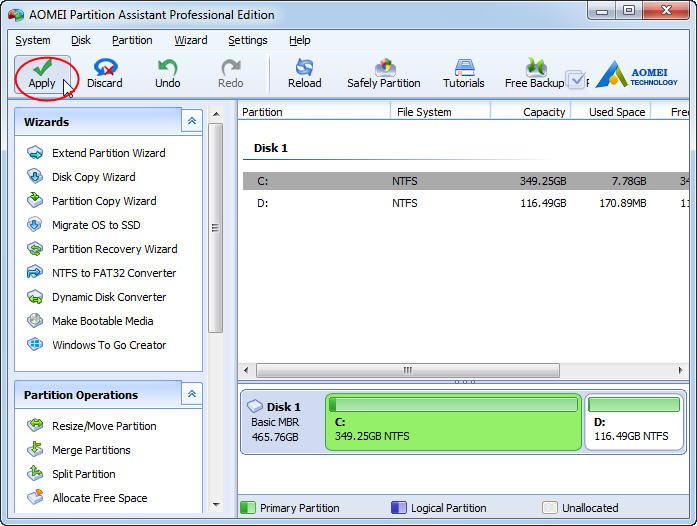The height and width of the screenshot is (526, 697).
Task: Open the Partition menu
Action: click(x=132, y=40)
